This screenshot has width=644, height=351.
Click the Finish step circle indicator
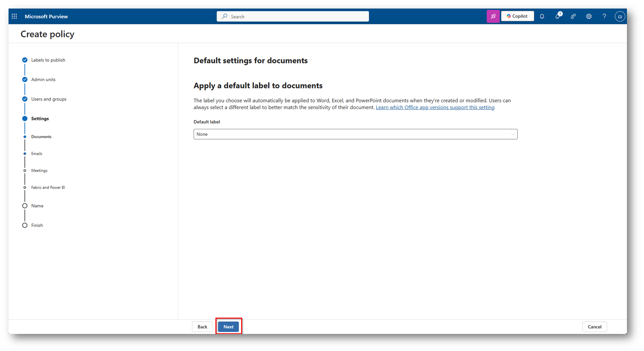[25, 225]
